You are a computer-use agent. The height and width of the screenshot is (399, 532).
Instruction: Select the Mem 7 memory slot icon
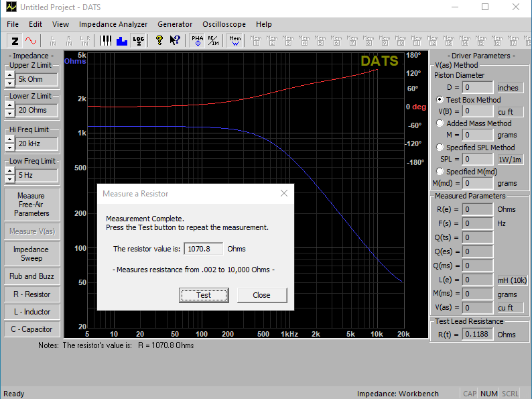point(352,41)
